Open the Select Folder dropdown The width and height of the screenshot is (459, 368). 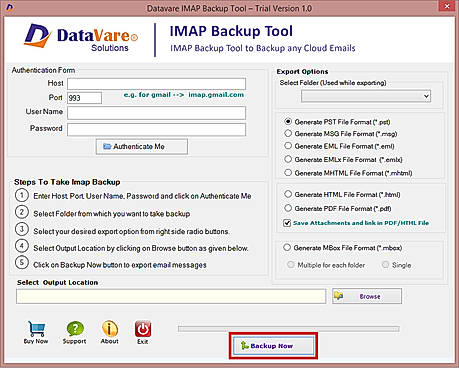tap(366, 96)
